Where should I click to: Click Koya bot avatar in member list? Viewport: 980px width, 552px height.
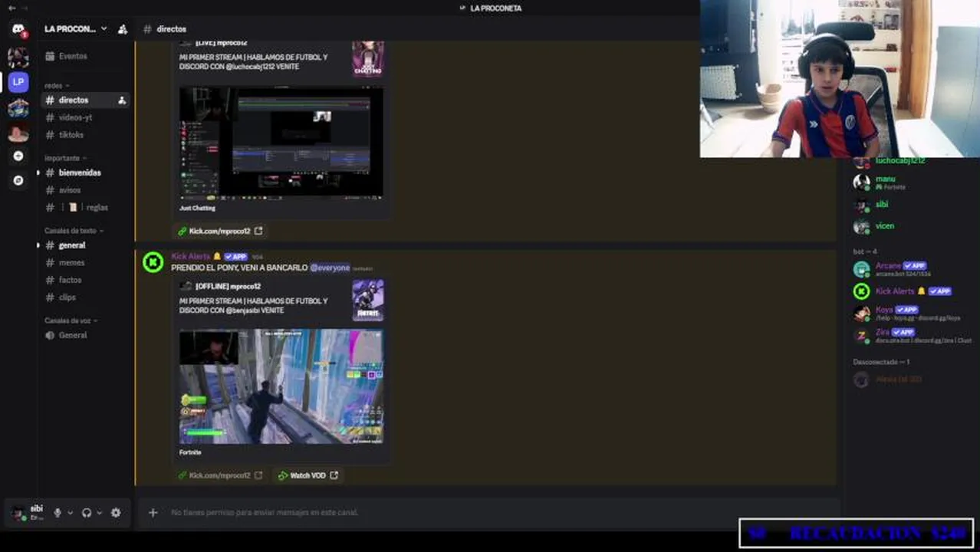pyautogui.click(x=861, y=314)
